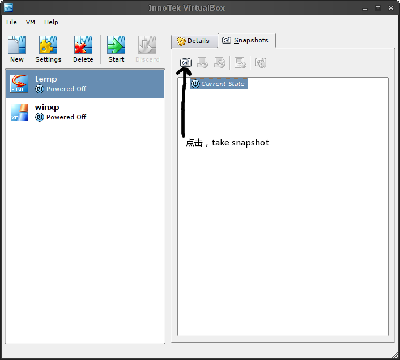Click the VirtualBox title bar app icon
The image size is (400, 360).
(8, 7)
